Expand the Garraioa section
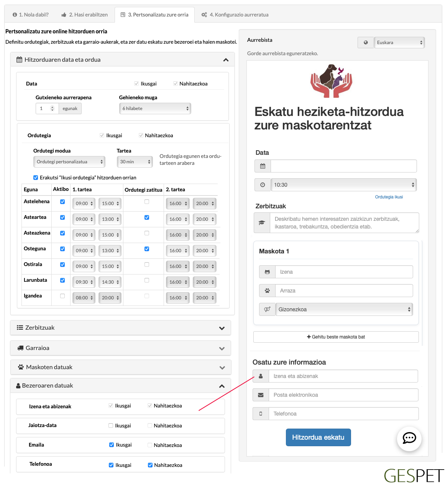The width and height of the screenshot is (448, 488). [222, 348]
